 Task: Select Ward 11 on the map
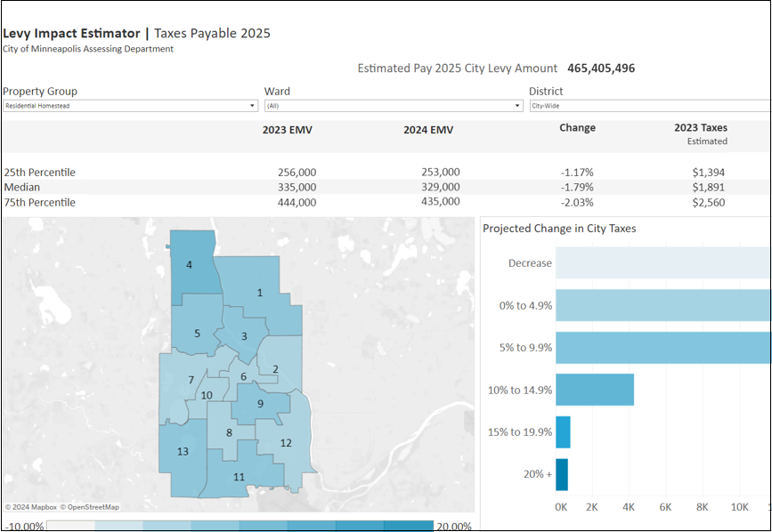click(x=239, y=477)
